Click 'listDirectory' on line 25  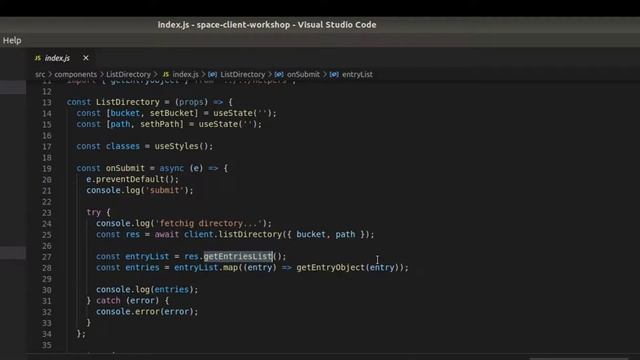[250, 234]
